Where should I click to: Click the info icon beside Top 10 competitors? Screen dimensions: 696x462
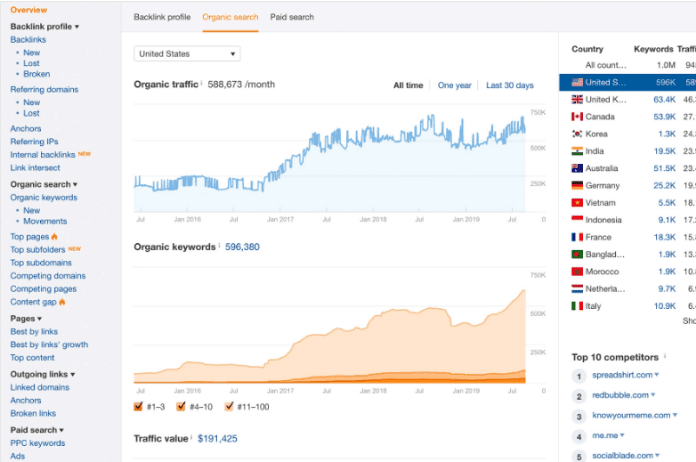click(x=664, y=356)
